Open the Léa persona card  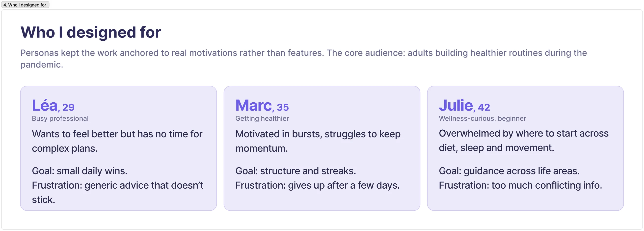tap(118, 148)
